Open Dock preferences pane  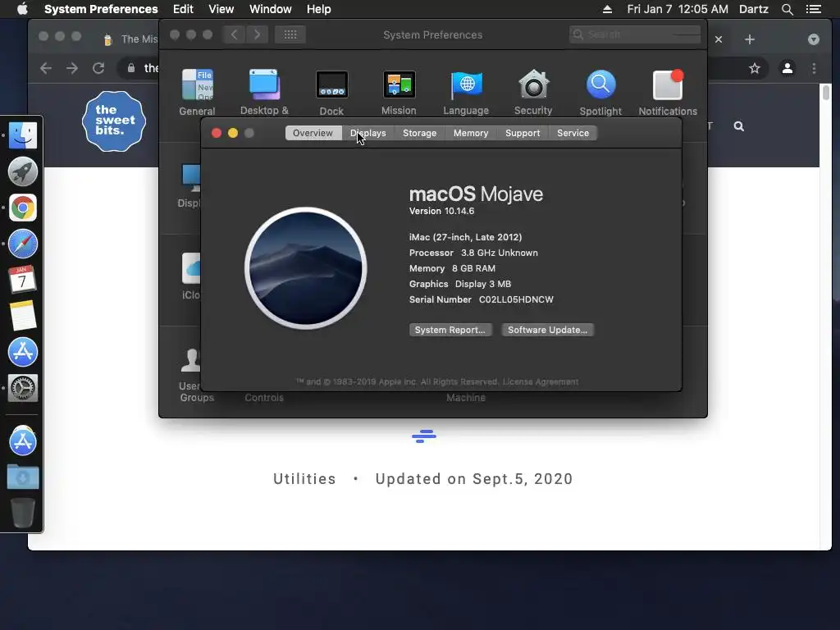coord(331,92)
